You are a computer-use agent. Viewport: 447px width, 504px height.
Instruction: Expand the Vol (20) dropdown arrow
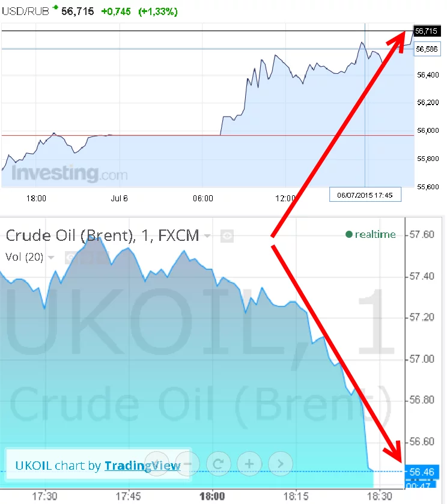tap(51, 258)
